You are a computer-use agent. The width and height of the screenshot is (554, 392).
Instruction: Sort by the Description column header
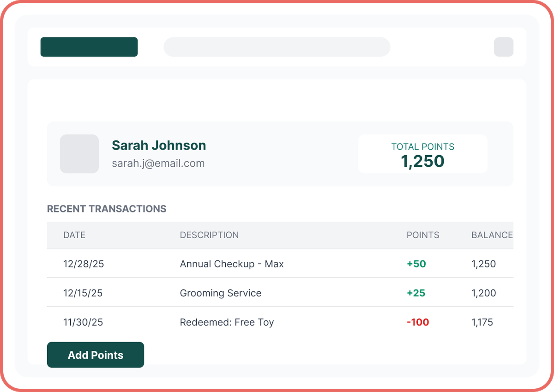click(x=209, y=235)
